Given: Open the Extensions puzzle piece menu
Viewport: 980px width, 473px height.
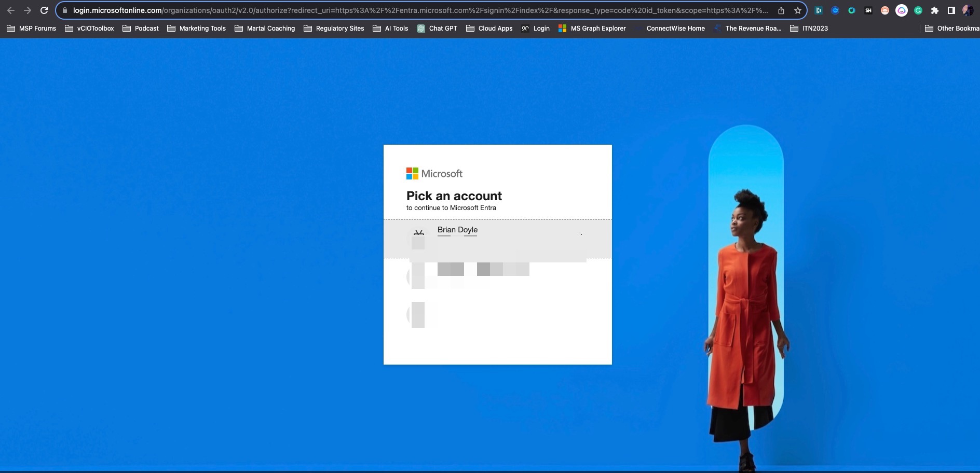Looking at the screenshot, I should (x=935, y=10).
